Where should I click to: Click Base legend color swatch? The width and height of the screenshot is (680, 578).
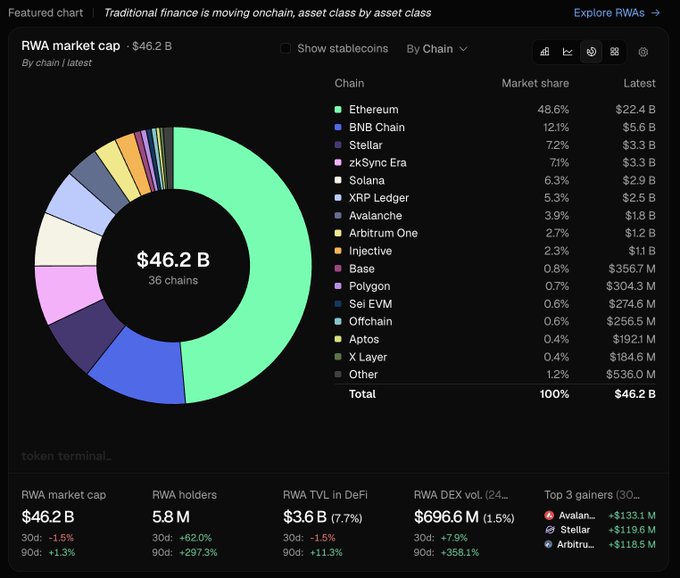338,268
